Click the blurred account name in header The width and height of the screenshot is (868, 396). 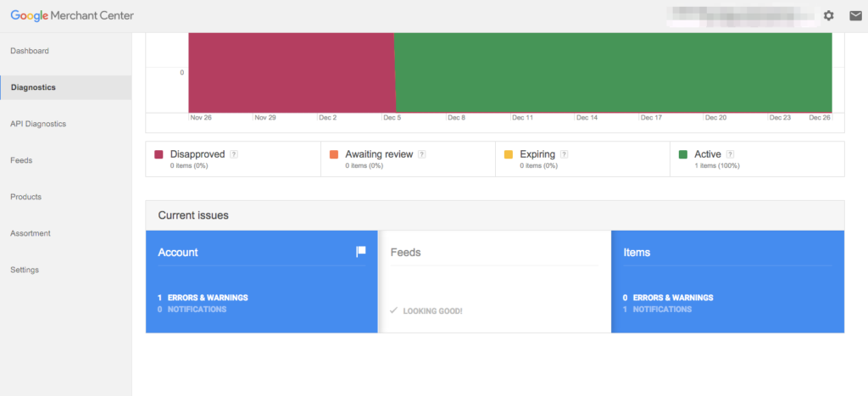(743, 15)
